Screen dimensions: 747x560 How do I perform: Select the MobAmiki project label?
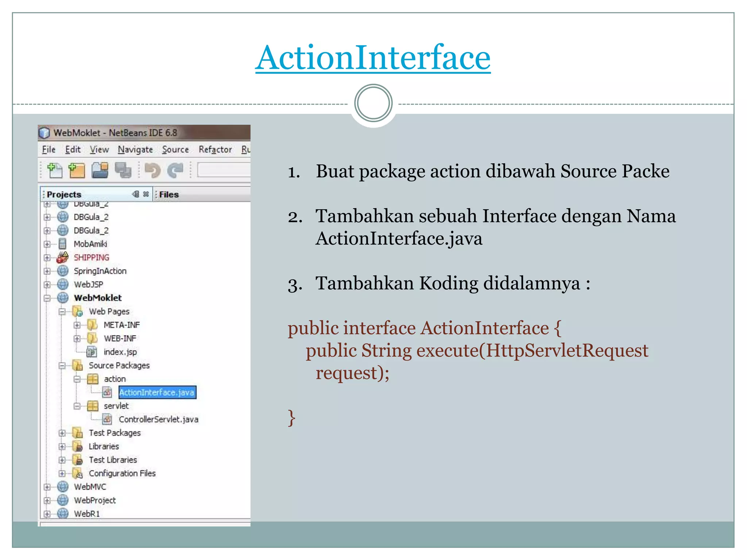click(90, 244)
